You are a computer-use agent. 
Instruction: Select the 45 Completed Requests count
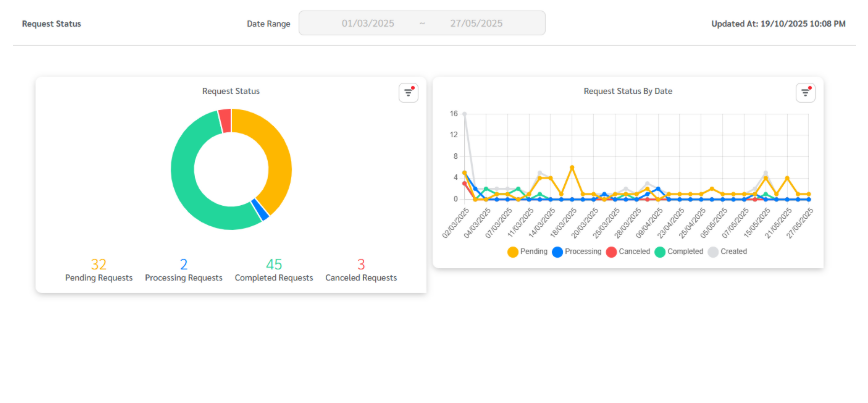point(274,265)
